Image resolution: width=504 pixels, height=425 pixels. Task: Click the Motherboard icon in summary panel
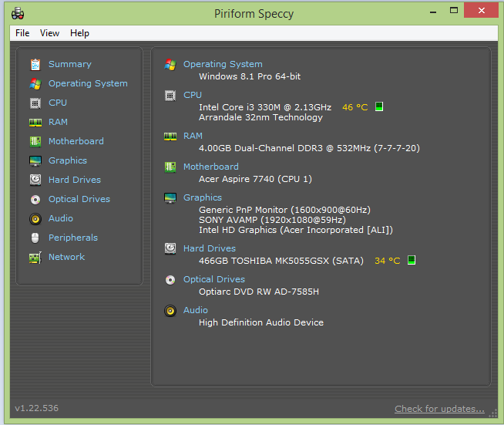pos(170,167)
